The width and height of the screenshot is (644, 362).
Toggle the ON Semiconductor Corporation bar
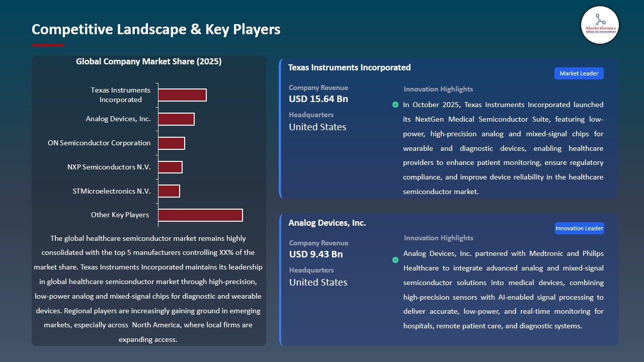(171, 143)
